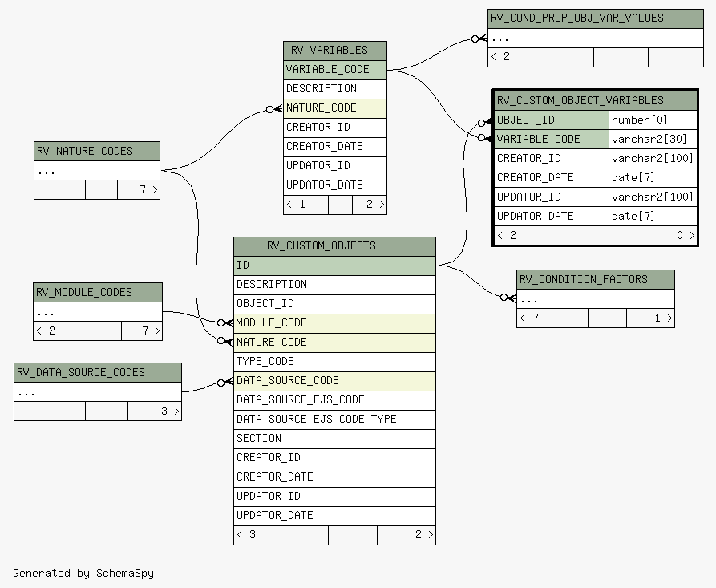716x588 pixels.
Task: Click the varchar2[30] data type cell
Action: tap(653, 140)
